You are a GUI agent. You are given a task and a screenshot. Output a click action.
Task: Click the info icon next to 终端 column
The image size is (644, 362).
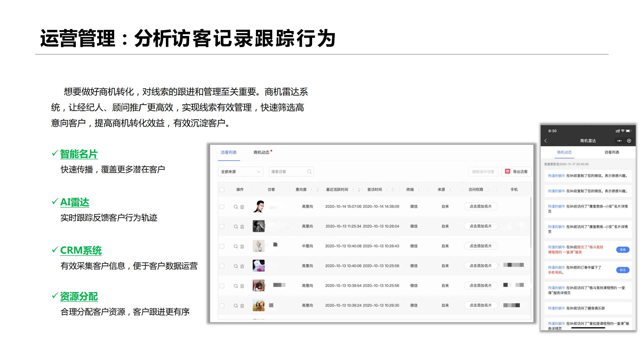pyautogui.click(x=419, y=189)
